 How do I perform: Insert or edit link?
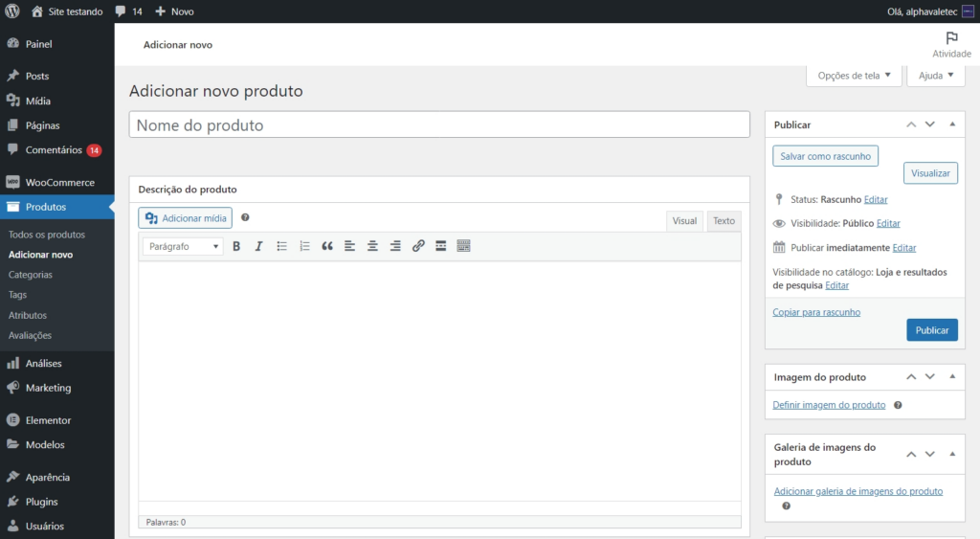click(418, 246)
